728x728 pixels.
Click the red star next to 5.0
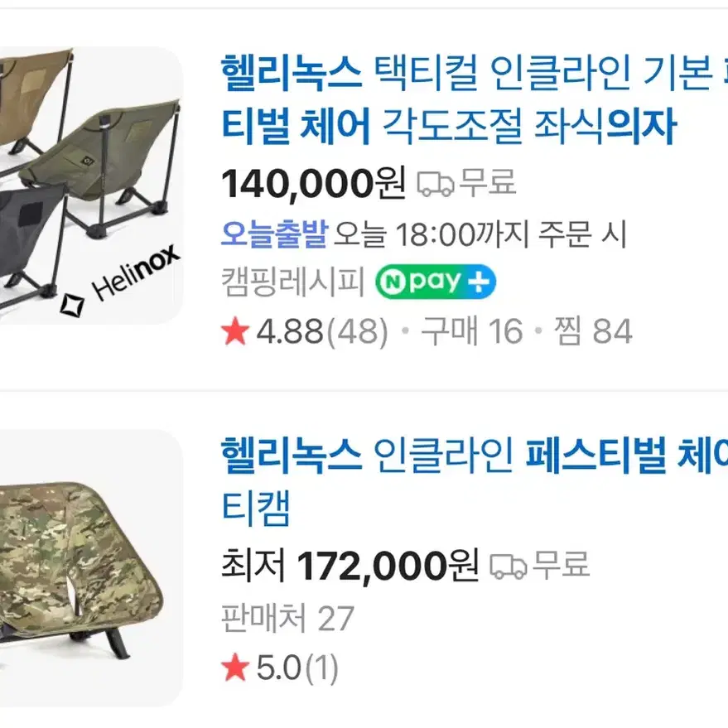click(x=235, y=668)
